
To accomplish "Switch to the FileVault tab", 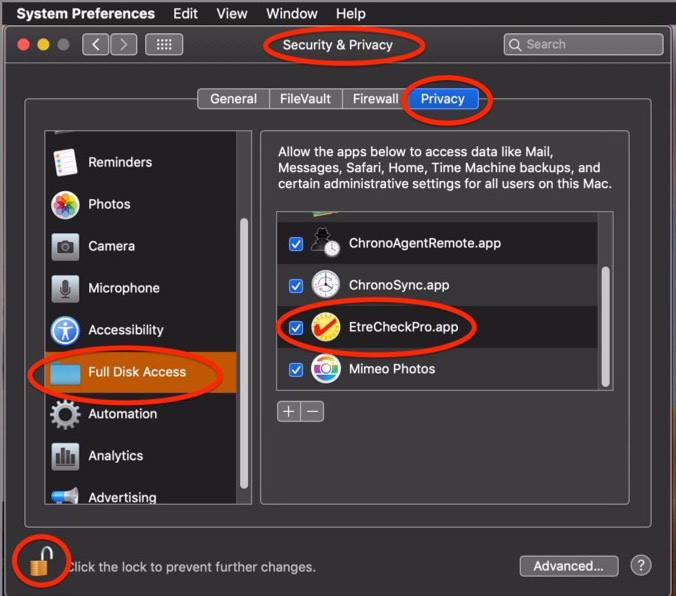I will tap(306, 99).
